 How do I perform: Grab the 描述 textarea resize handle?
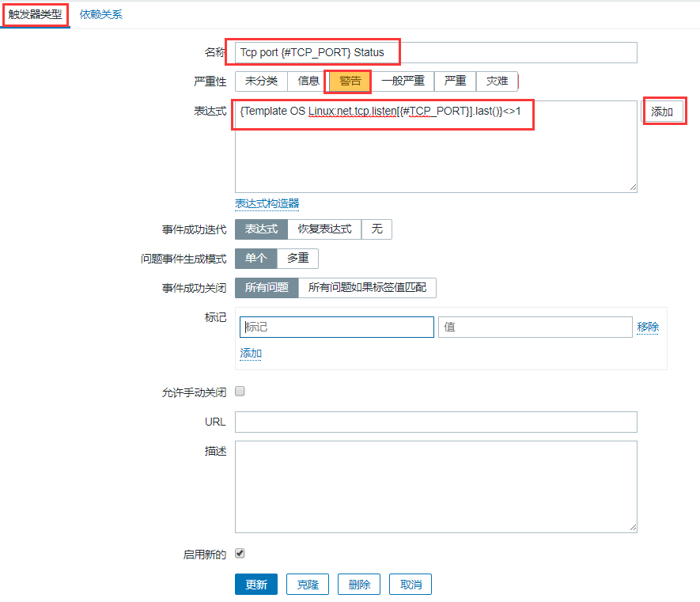[633, 528]
